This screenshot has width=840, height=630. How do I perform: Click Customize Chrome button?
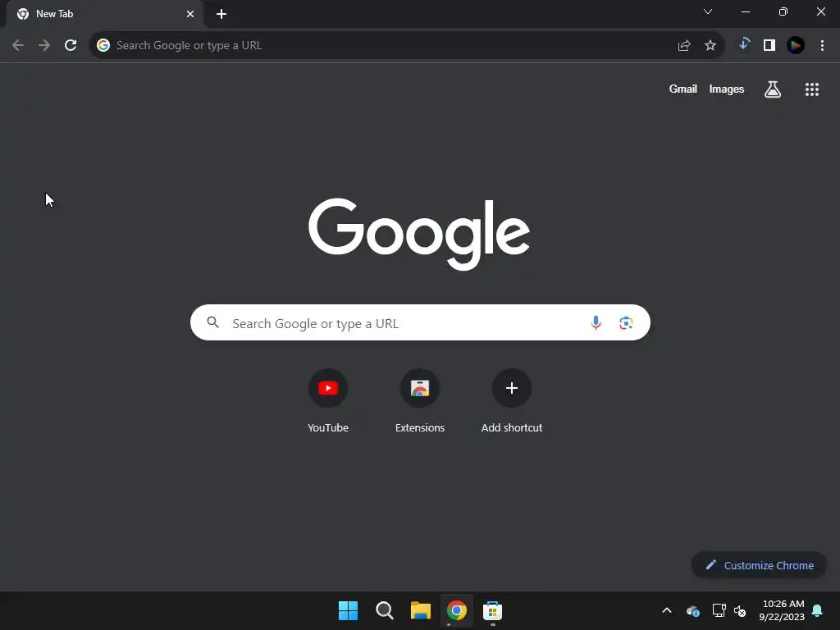[x=759, y=565]
